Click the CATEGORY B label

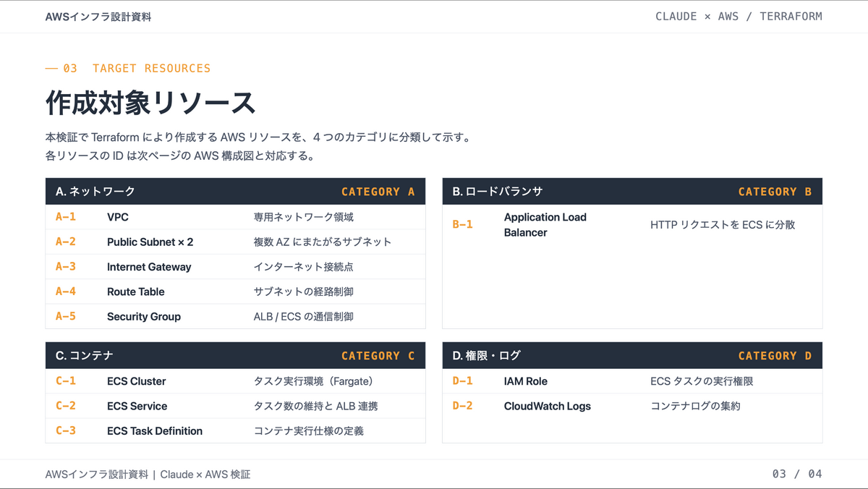[x=775, y=192]
